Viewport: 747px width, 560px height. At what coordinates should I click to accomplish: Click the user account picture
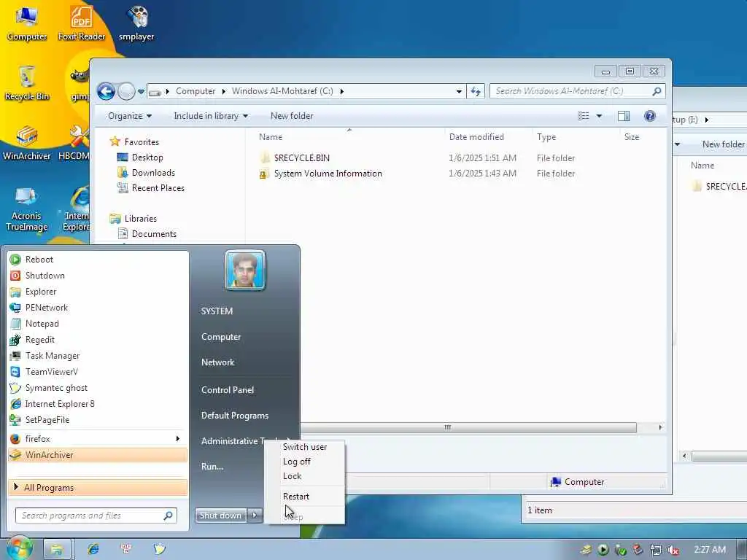click(245, 270)
